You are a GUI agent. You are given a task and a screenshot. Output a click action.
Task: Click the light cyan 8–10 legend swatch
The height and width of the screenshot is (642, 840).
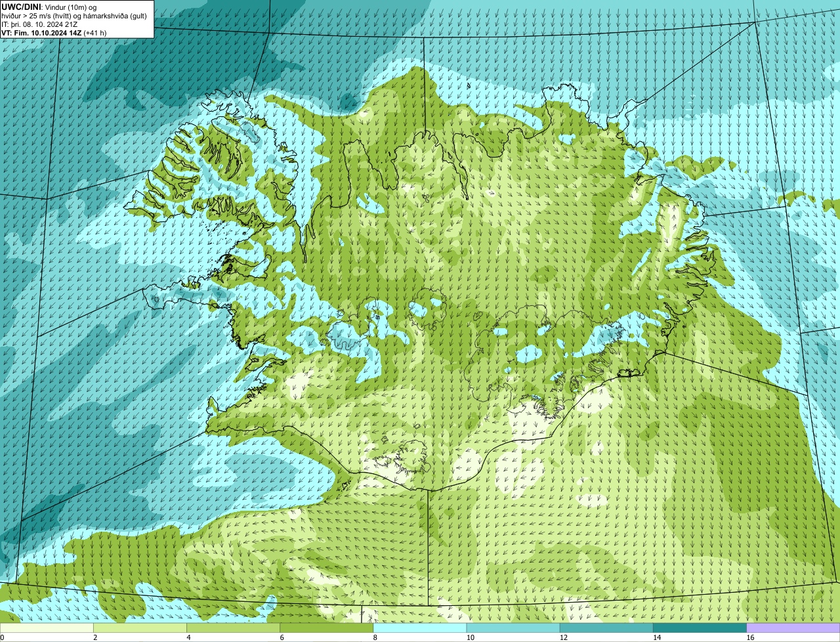420,628
